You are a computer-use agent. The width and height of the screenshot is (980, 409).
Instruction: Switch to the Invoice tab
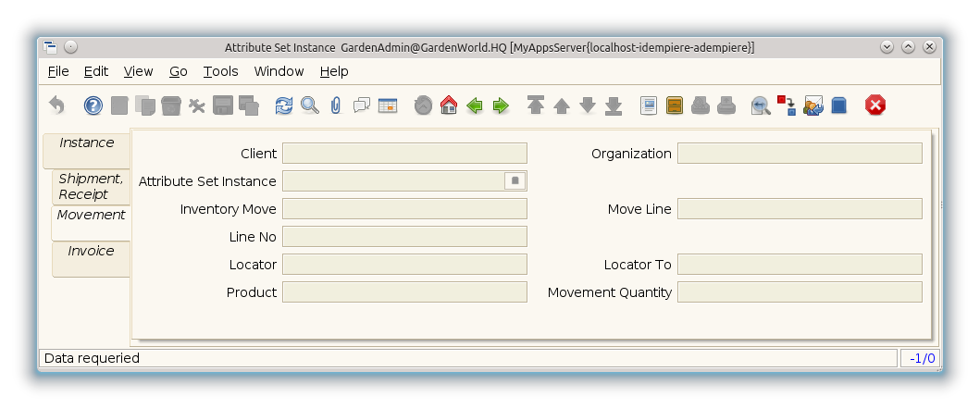tap(92, 258)
